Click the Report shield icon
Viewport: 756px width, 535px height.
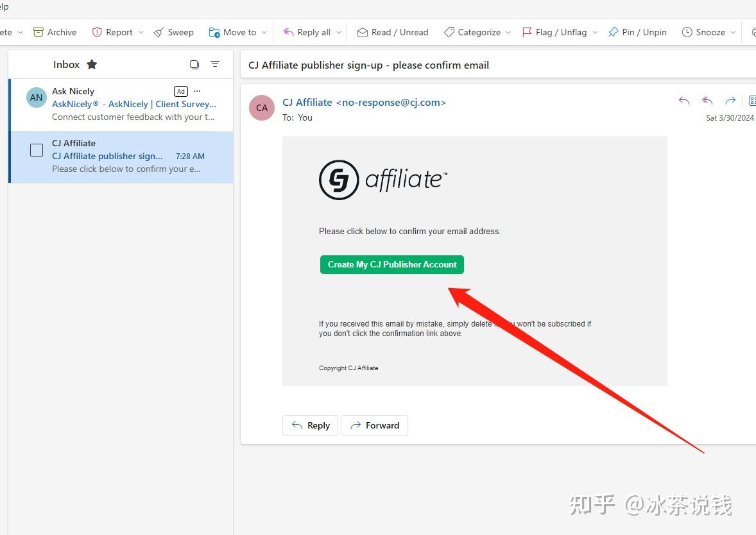97,32
